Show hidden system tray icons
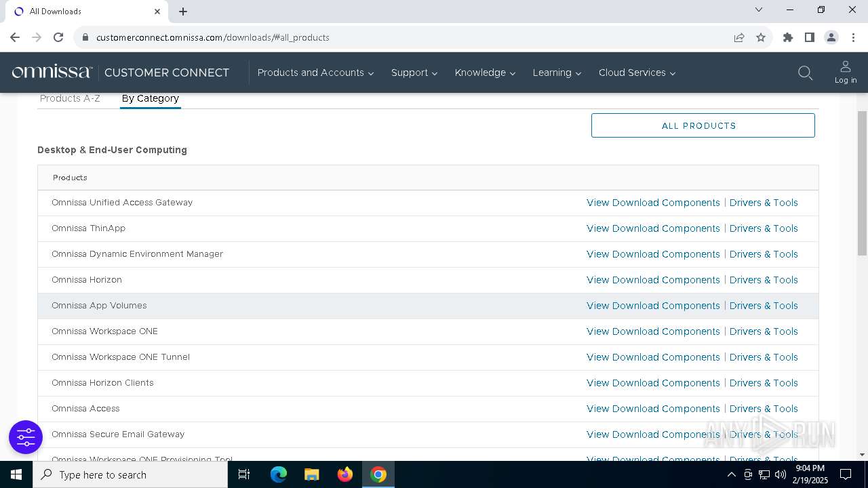This screenshot has height=488, width=868. 731,474
